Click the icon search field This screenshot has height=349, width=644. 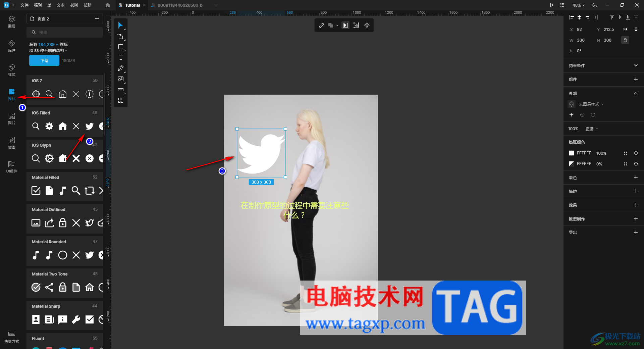click(x=65, y=33)
